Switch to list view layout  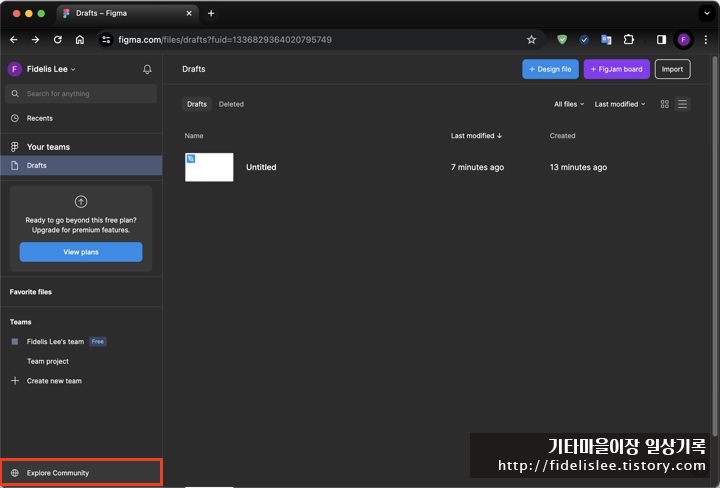tap(682, 104)
